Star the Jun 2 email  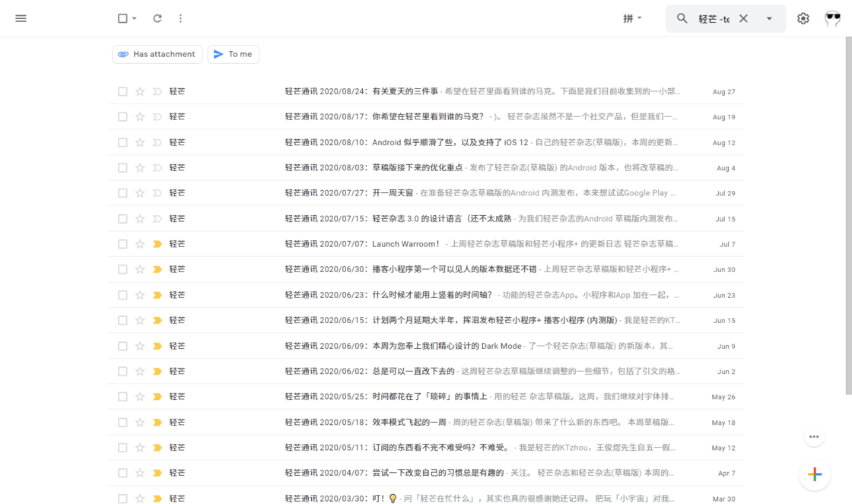[140, 371]
